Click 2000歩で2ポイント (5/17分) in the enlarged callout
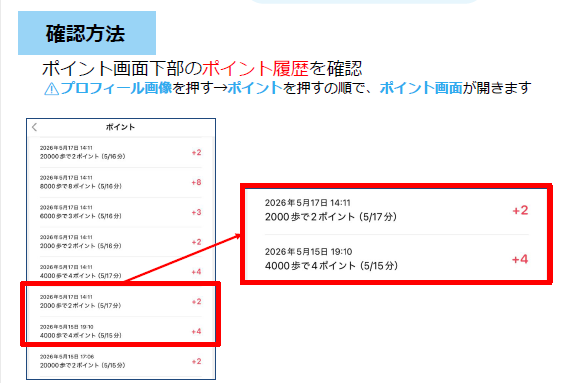The height and width of the screenshot is (383, 562). coord(330,217)
